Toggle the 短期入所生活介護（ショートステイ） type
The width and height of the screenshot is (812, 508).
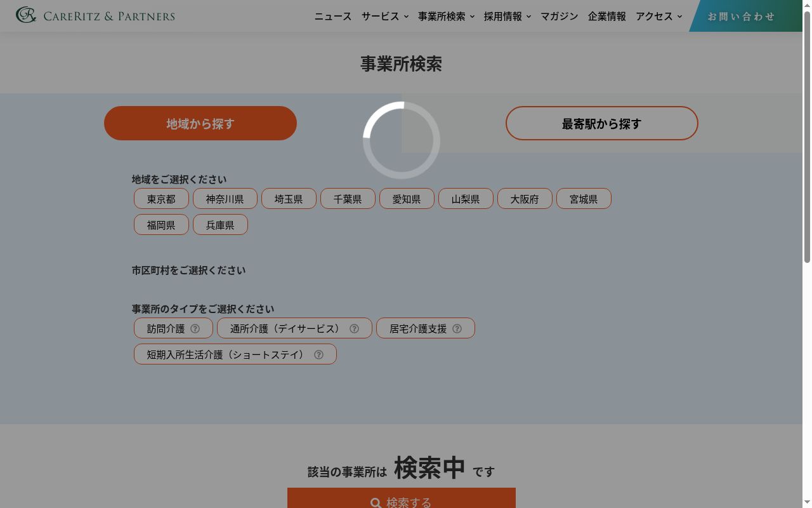tap(235, 354)
